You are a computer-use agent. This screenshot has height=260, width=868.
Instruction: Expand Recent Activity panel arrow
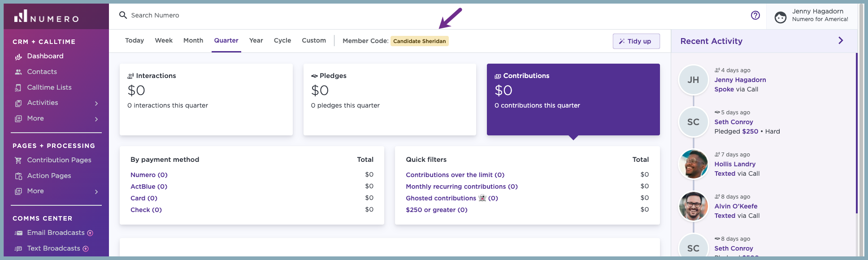[x=841, y=40]
